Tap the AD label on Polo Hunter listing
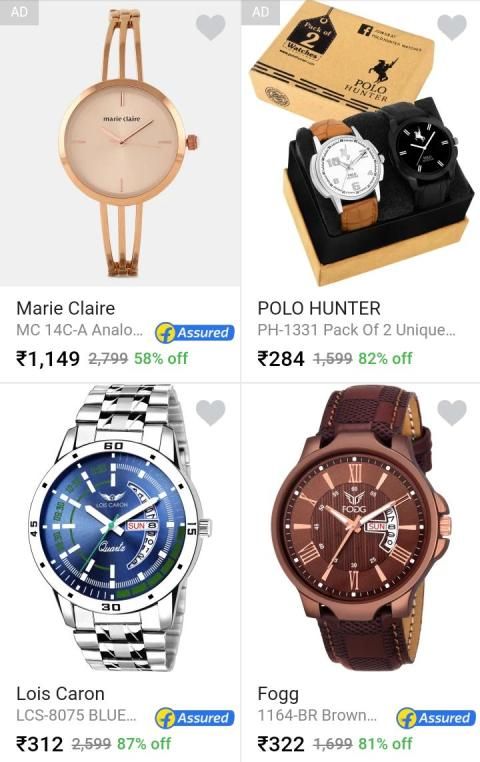 pos(260,12)
